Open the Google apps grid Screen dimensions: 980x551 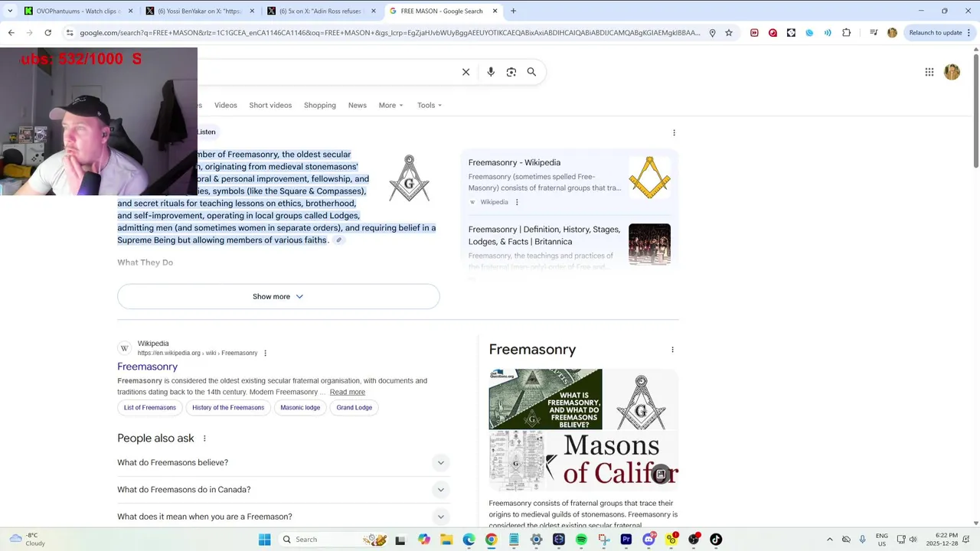click(929, 72)
